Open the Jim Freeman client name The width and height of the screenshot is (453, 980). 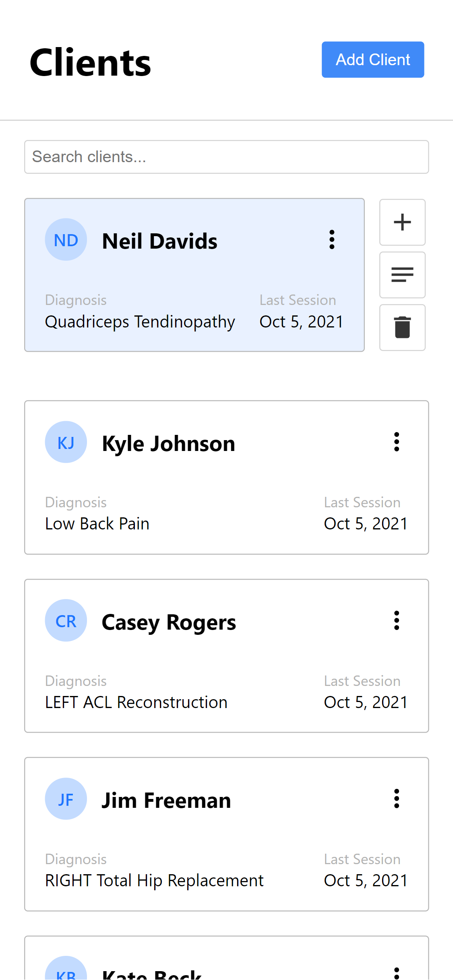[x=166, y=801]
